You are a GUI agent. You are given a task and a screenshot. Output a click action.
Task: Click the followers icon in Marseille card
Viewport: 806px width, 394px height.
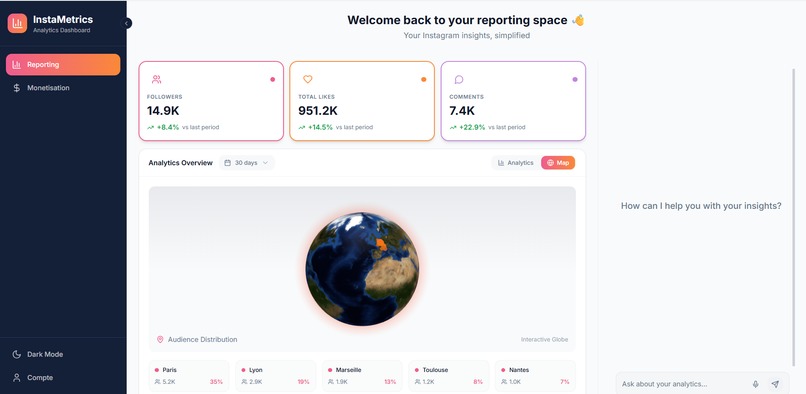click(331, 382)
